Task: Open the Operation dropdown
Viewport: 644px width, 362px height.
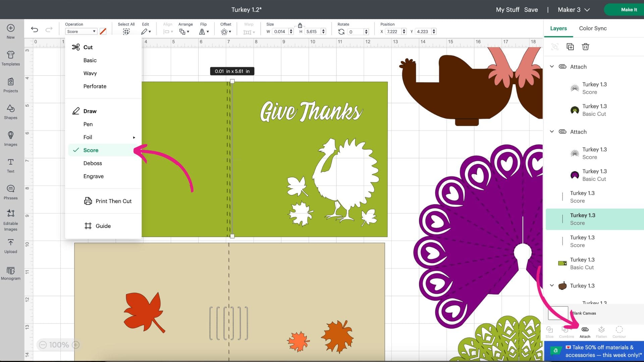Action: (80, 31)
